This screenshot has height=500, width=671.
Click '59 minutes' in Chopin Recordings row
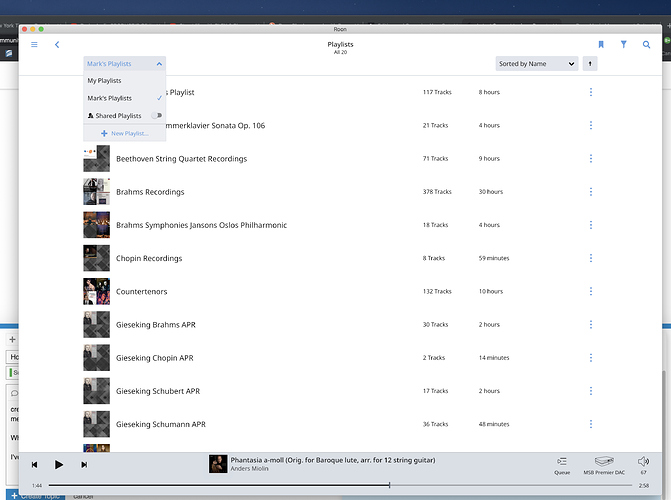click(494, 258)
